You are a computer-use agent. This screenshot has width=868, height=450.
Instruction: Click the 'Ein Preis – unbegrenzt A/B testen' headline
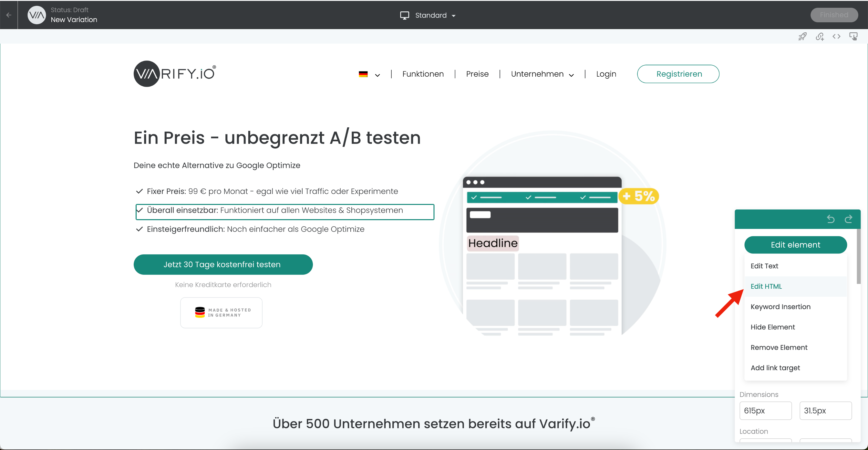click(x=277, y=138)
